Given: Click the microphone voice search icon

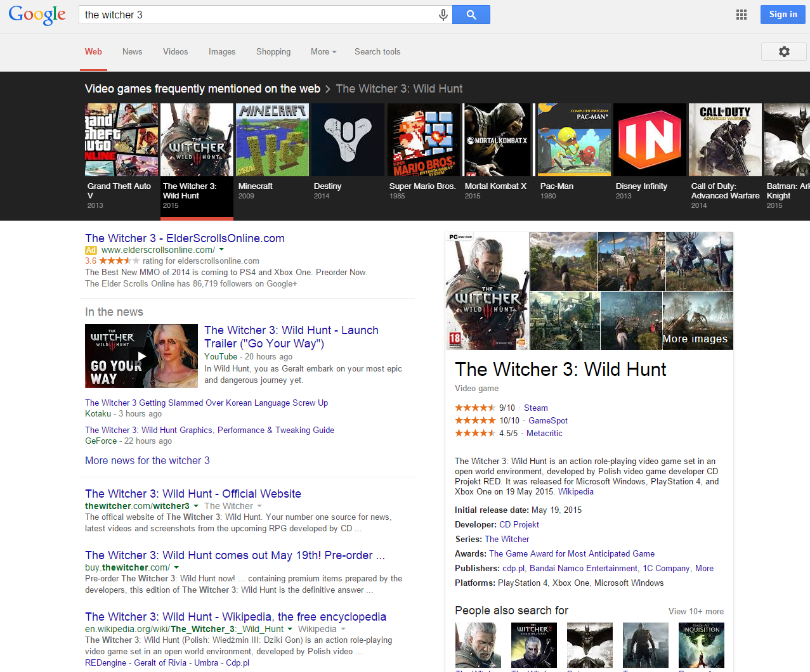Looking at the screenshot, I should [443, 15].
